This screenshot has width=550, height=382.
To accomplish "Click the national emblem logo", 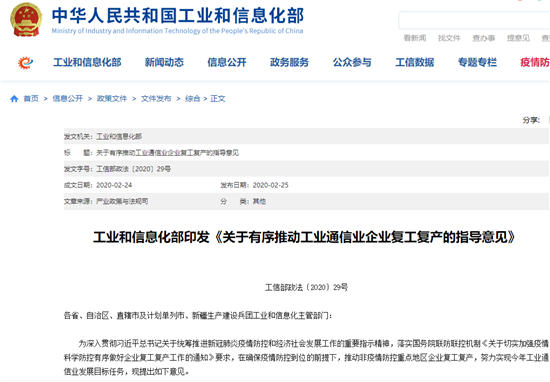I will click(x=26, y=19).
